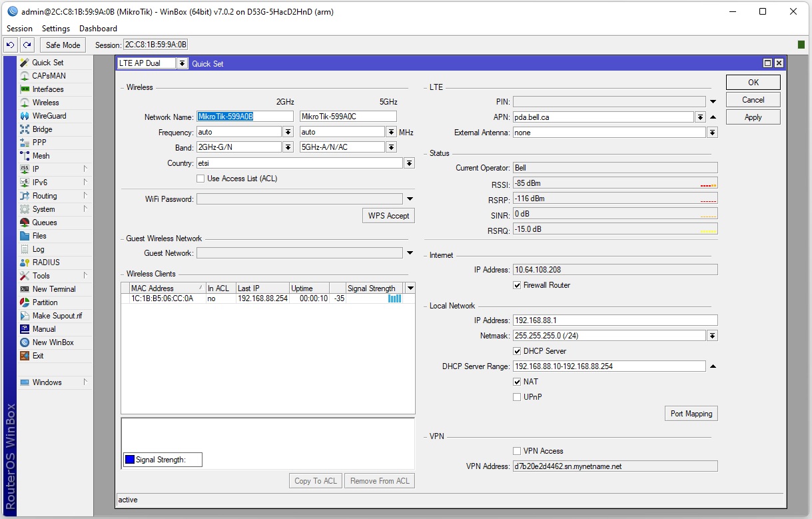Screen dimensions: 812x519
Task: Open the 2GHz Band dropdown
Action: [288, 147]
